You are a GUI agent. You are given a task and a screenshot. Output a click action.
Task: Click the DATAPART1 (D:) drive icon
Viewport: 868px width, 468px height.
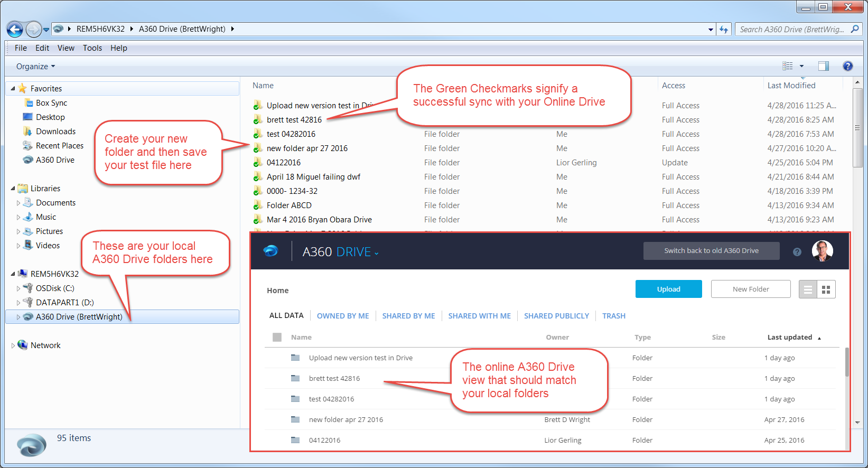coord(29,302)
